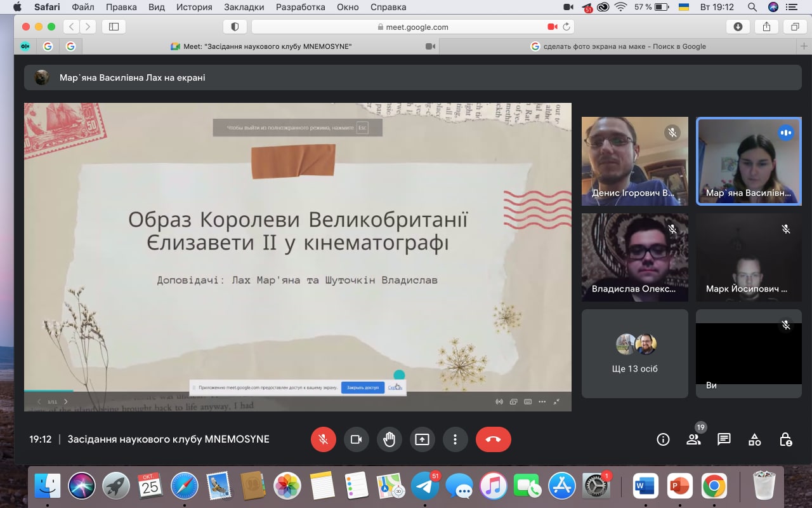The height and width of the screenshot is (508, 812).
Task: Raise hand in the meeting
Action: tap(389, 439)
